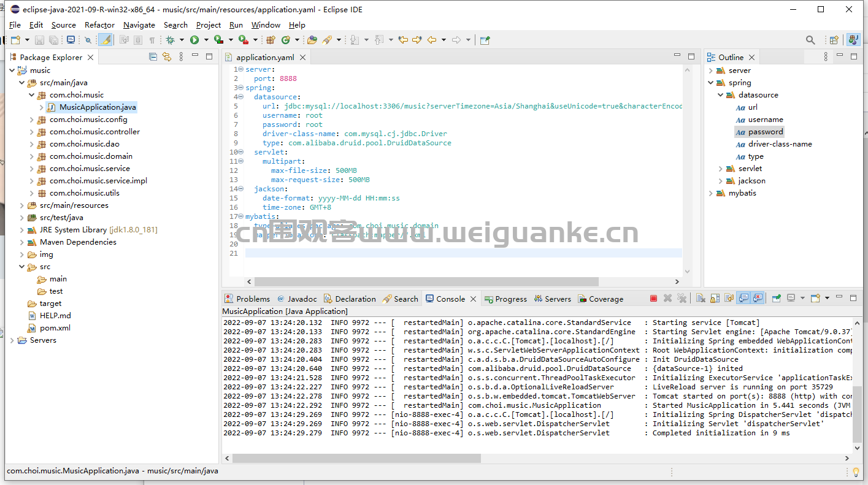The image size is (868, 485).
Task: Toggle Word Wrap in Console toolbar
Action: [729, 299]
